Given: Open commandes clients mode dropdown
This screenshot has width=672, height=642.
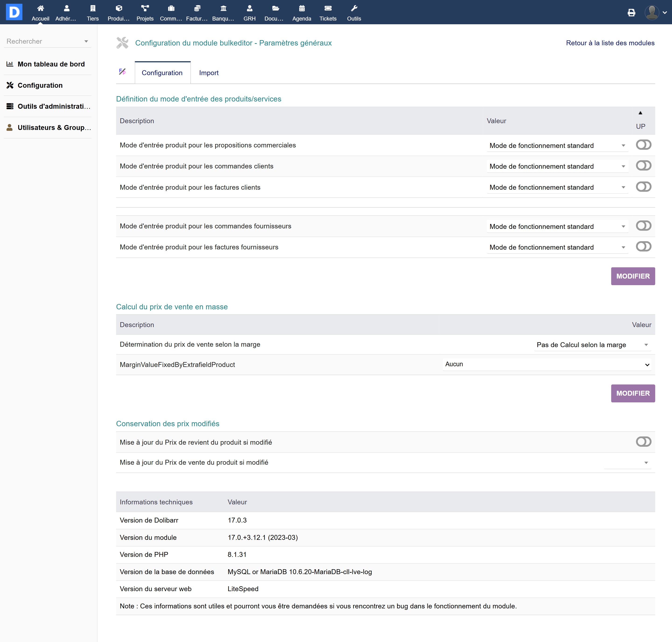Looking at the screenshot, I should coord(557,166).
